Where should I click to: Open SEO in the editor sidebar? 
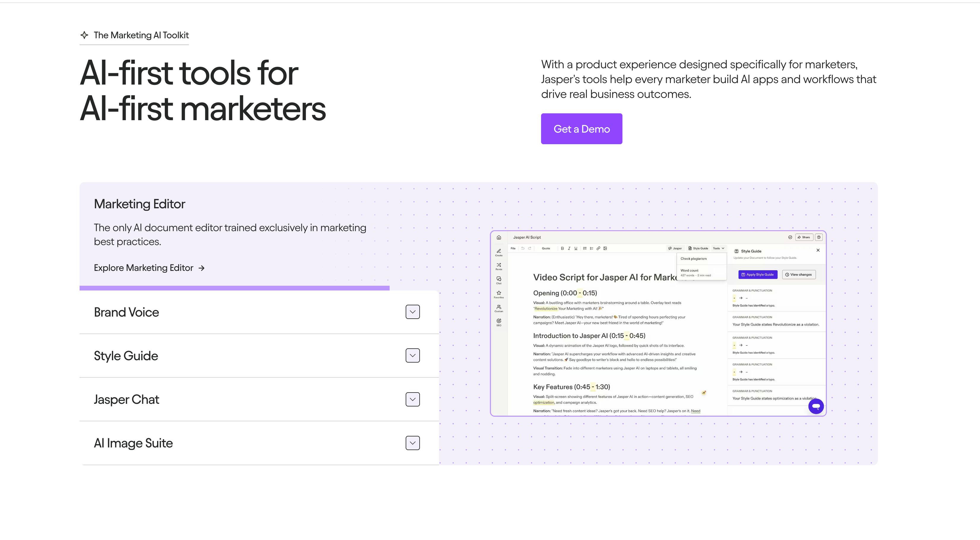[x=499, y=323]
